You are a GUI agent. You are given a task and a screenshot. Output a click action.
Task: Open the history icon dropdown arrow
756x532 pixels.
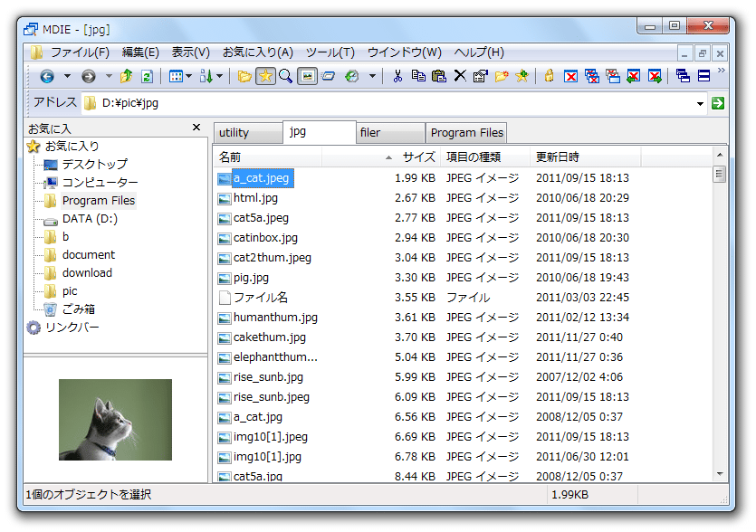[x=372, y=76]
